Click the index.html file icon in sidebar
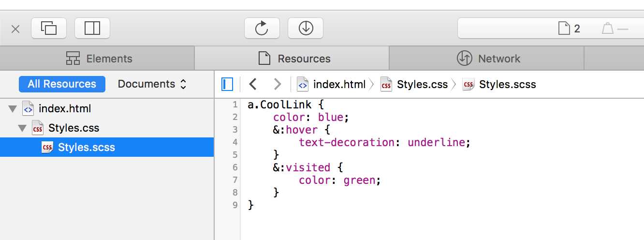644x240 pixels. tap(28, 109)
